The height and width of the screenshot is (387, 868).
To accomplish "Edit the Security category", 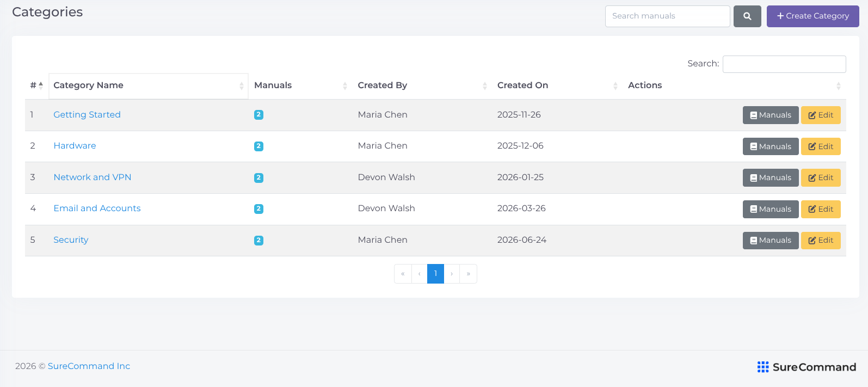I will (x=821, y=241).
